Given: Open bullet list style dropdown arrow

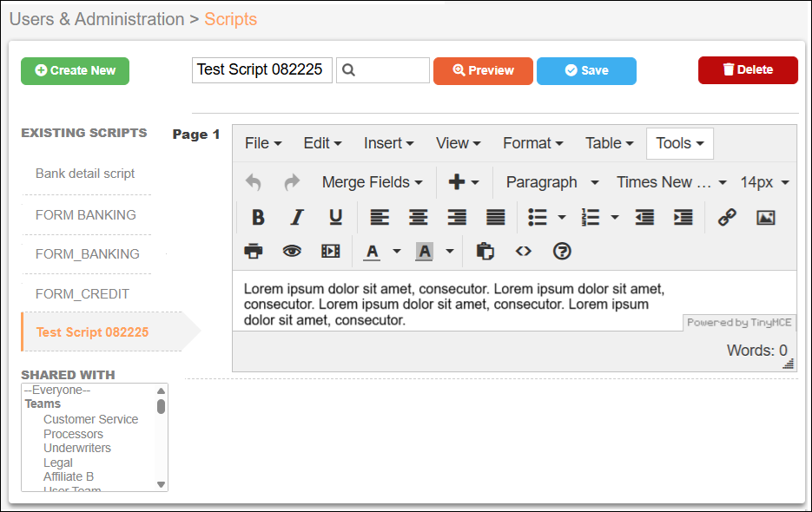Looking at the screenshot, I should point(561,218).
